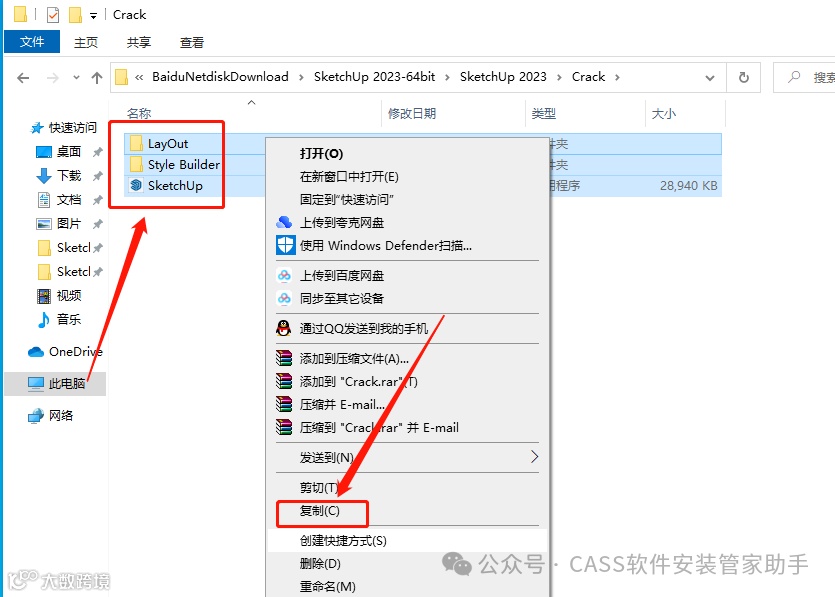
Task: Open 视频 in the sidebar
Action: point(60,296)
